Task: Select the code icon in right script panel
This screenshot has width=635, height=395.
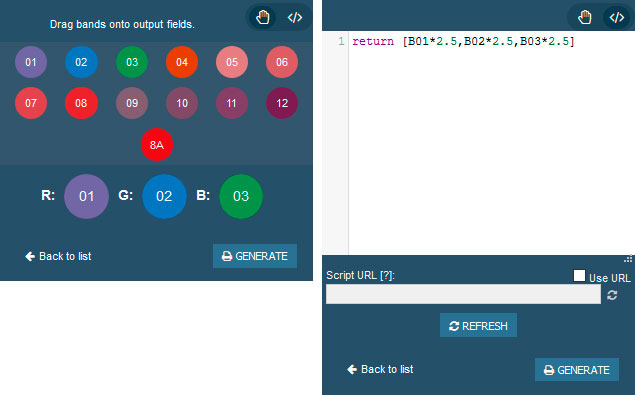Action: tap(616, 17)
